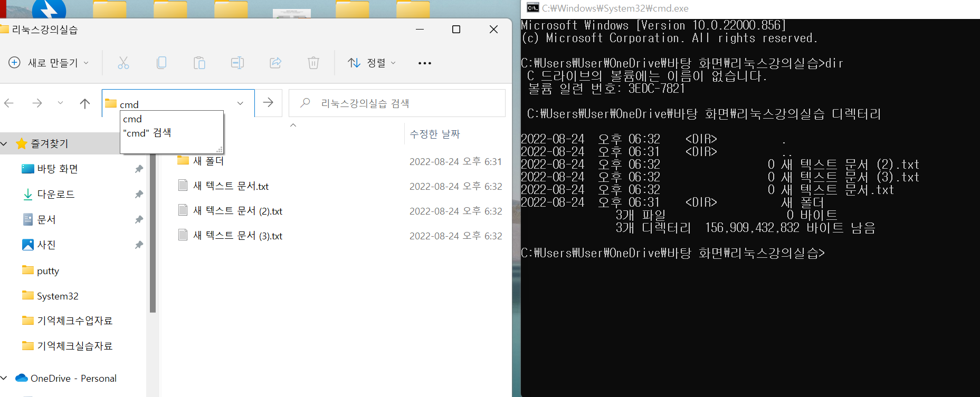980x397 pixels.
Task: Select the 새 폴더 folder
Action: [208, 161]
